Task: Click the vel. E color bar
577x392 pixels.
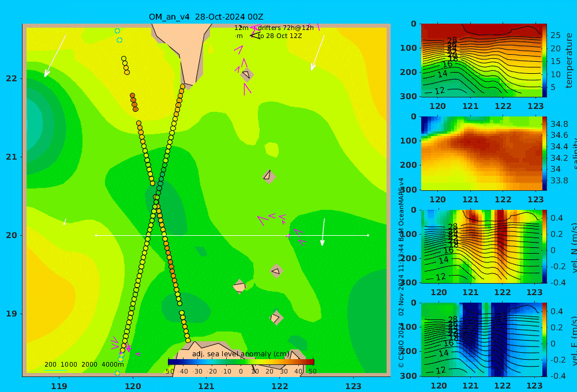Action: point(544,340)
